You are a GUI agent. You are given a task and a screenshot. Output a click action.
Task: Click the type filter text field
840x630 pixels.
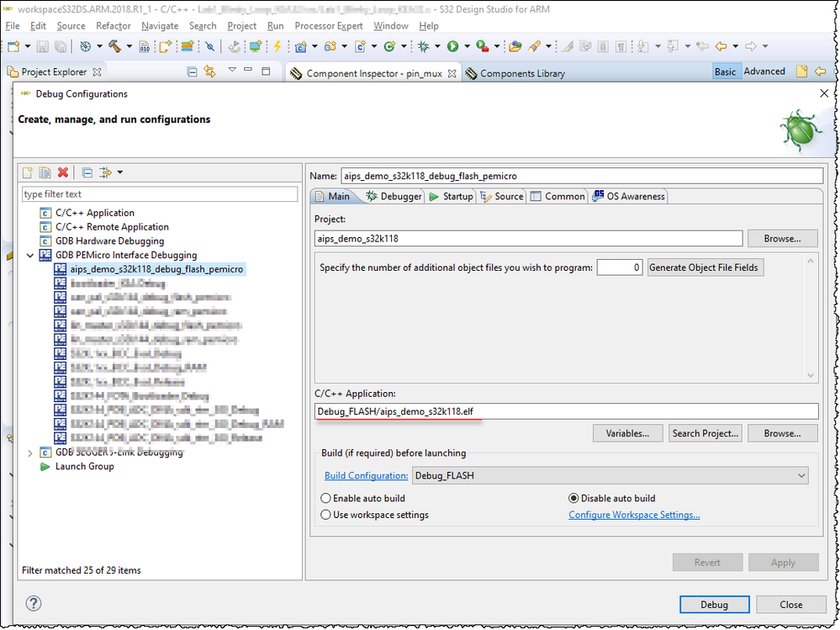(x=160, y=194)
